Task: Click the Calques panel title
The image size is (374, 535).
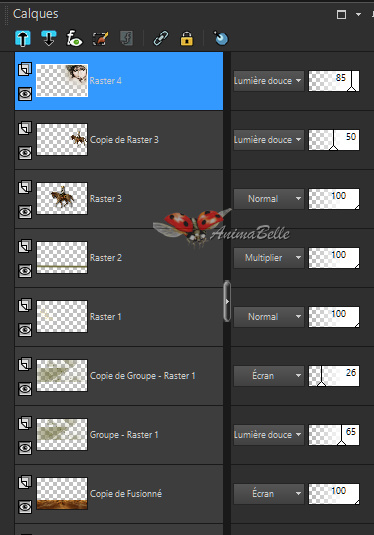Action: [35, 14]
